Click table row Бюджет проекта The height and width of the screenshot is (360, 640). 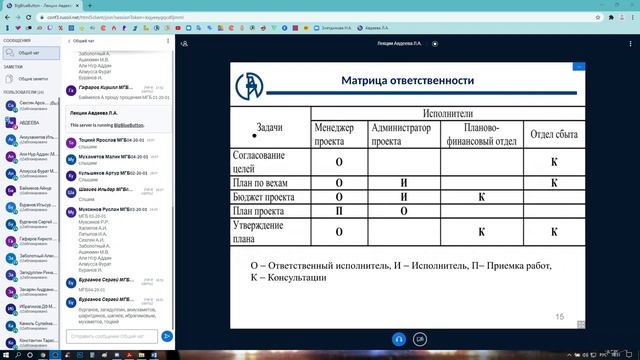407,197
